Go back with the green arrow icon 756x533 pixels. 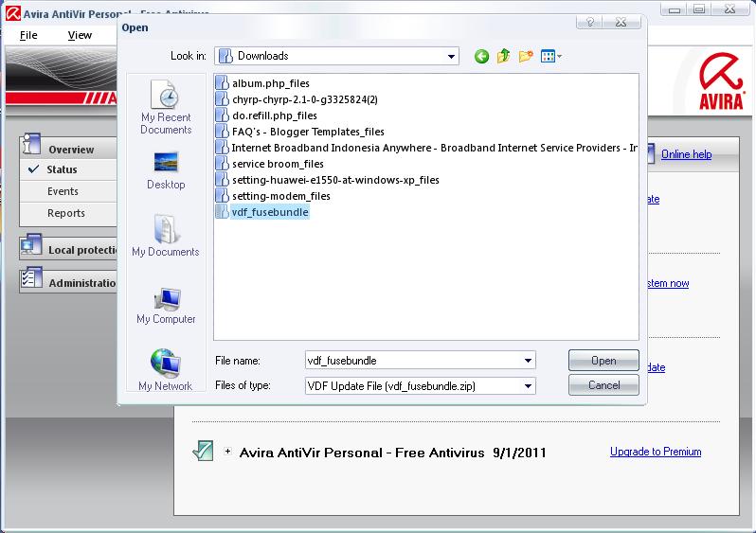point(481,57)
